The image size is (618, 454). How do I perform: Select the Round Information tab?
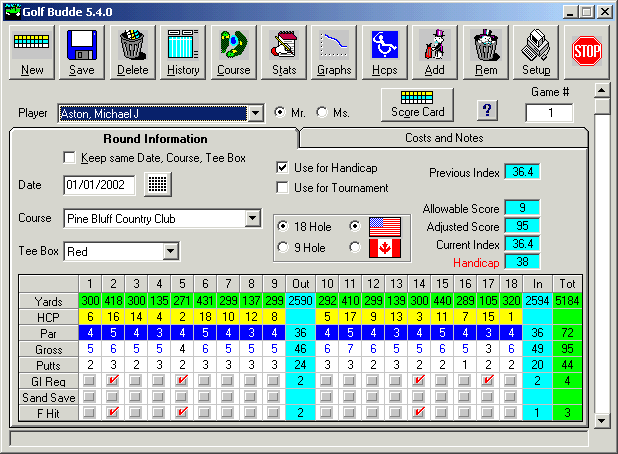[x=155, y=139]
